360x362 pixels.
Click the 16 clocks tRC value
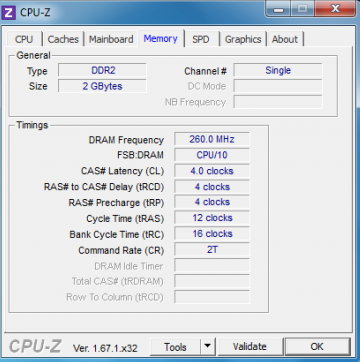[212, 234]
